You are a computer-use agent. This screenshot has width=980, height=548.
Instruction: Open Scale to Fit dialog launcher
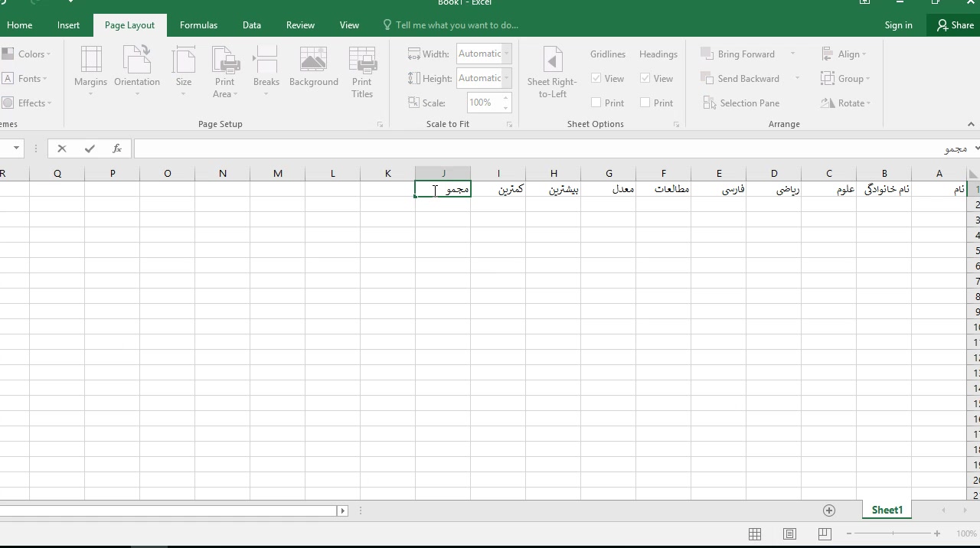tap(509, 124)
